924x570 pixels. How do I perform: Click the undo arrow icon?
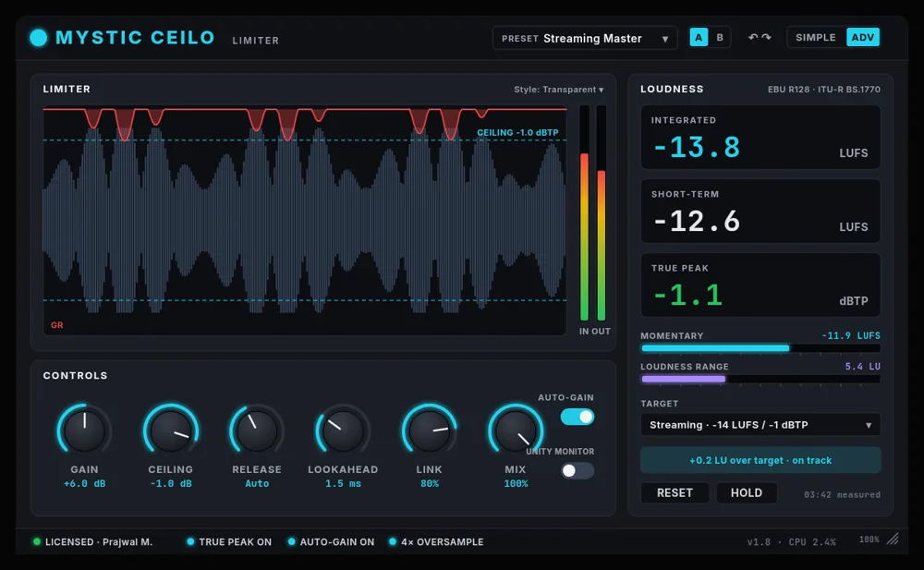pyautogui.click(x=752, y=37)
